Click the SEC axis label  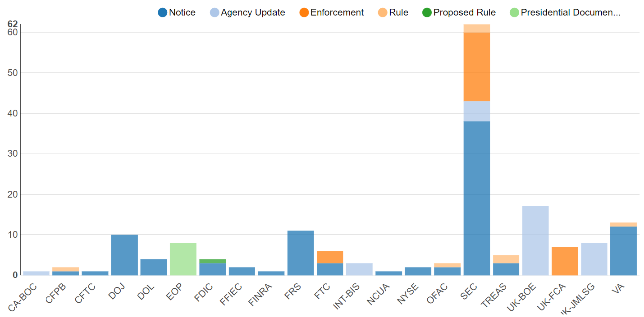tap(468, 291)
